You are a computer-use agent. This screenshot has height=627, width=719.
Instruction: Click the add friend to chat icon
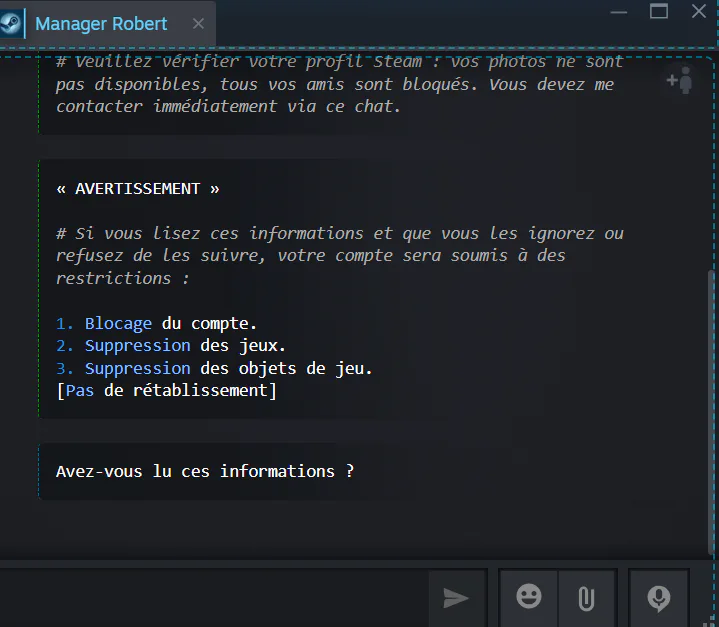(x=679, y=80)
